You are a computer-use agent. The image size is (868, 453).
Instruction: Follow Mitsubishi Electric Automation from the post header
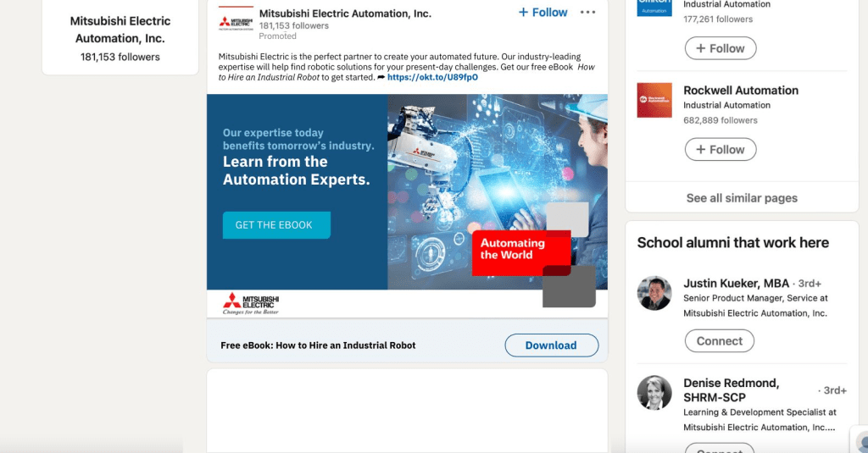coord(543,12)
